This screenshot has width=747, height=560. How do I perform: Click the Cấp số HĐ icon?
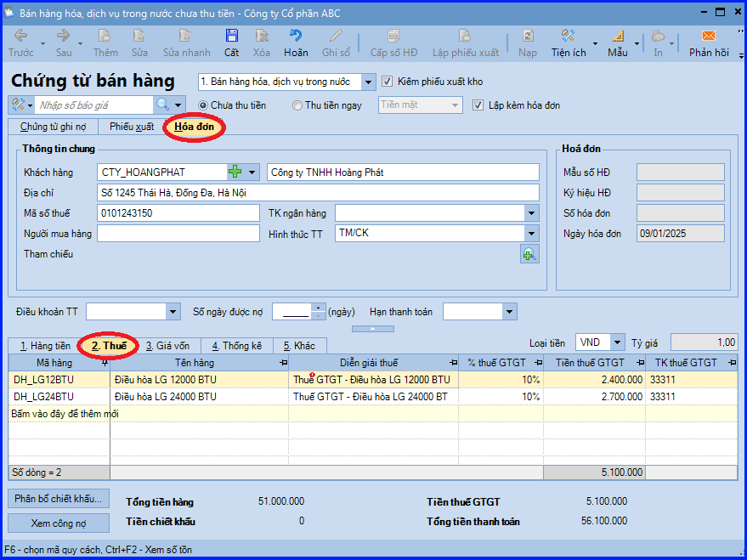click(393, 37)
